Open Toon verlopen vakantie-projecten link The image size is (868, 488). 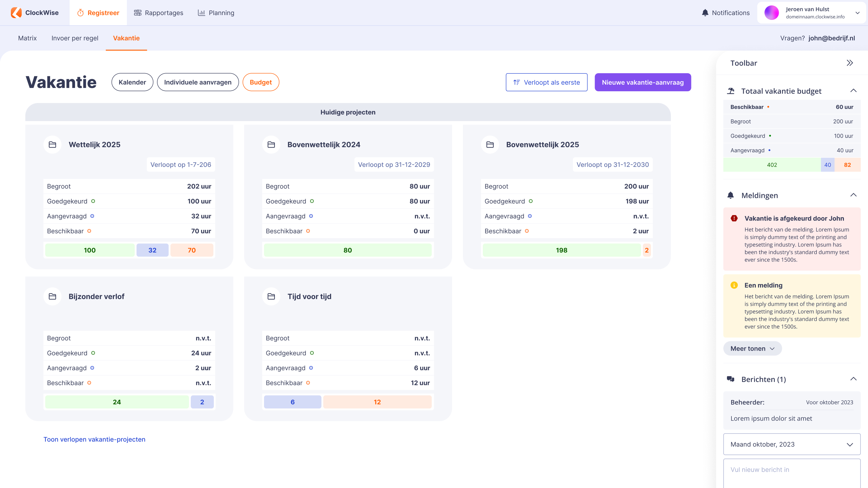[94, 439]
